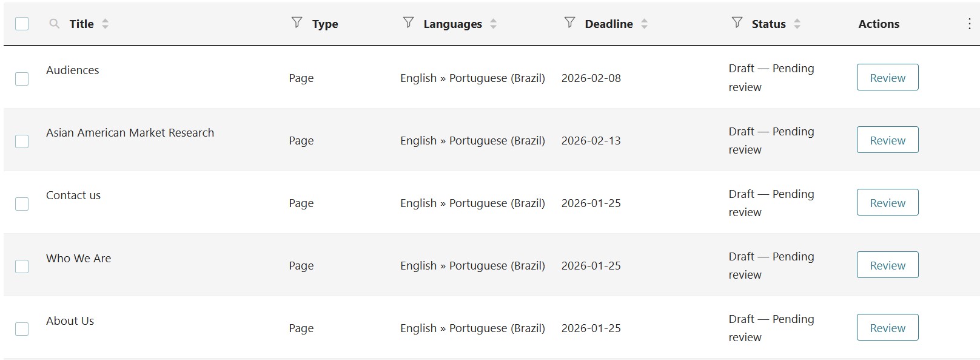Sort Status column with its arrows
980x360 pixels.
pyautogui.click(x=797, y=24)
